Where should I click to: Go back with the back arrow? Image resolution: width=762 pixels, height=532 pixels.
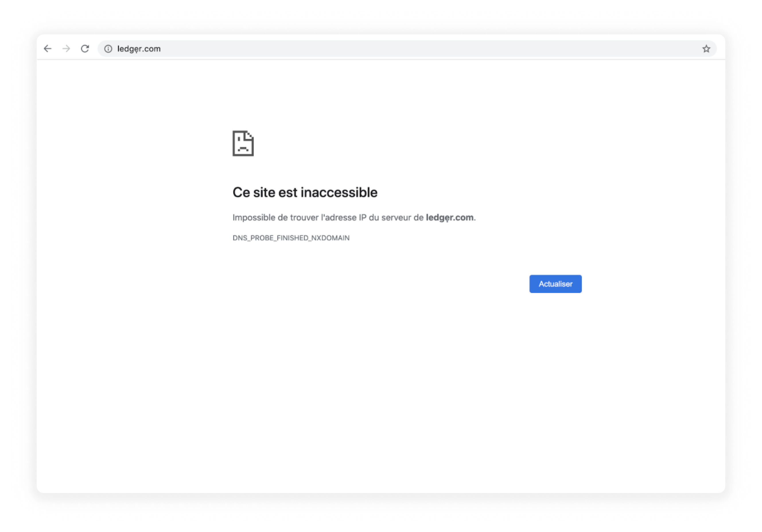click(x=48, y=49)
